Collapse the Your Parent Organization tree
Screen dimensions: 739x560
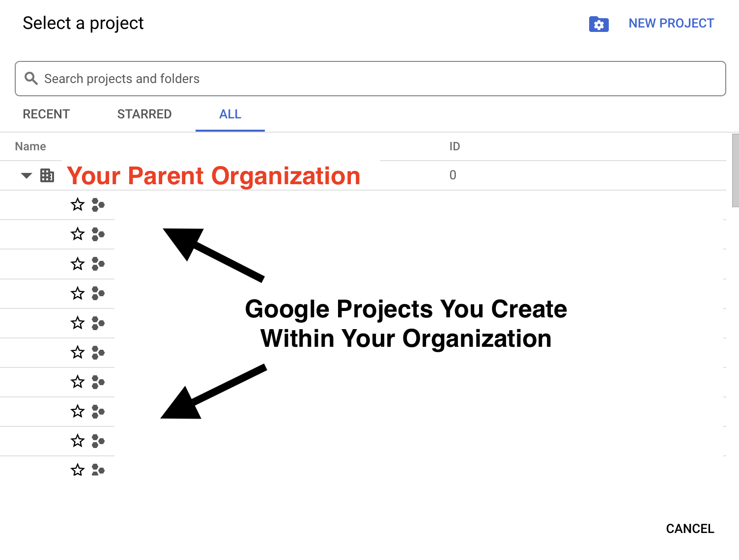click(27, 175)
